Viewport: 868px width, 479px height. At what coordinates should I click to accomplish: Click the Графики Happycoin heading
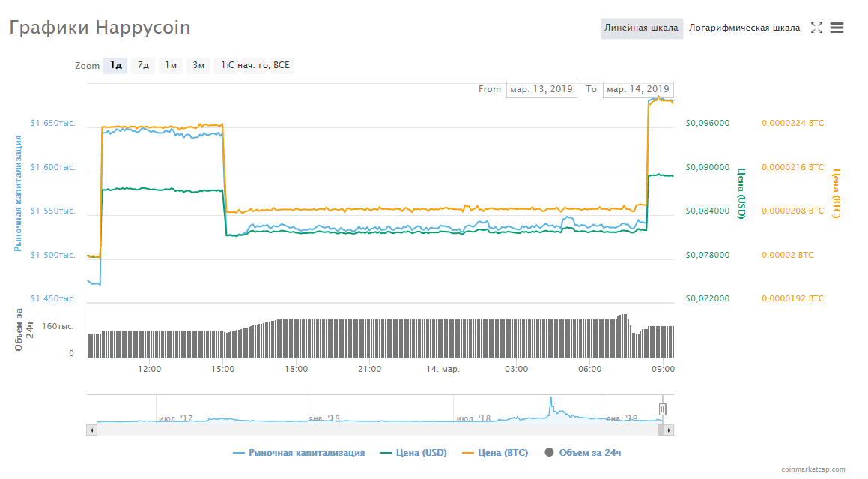[x=100, y=28]
